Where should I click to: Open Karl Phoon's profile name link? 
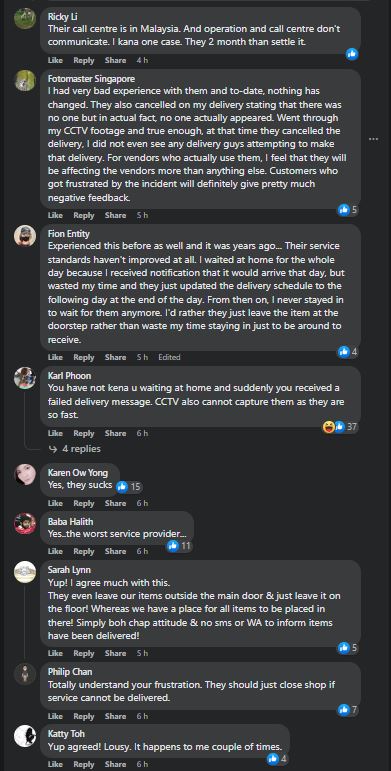coord(69,376)
